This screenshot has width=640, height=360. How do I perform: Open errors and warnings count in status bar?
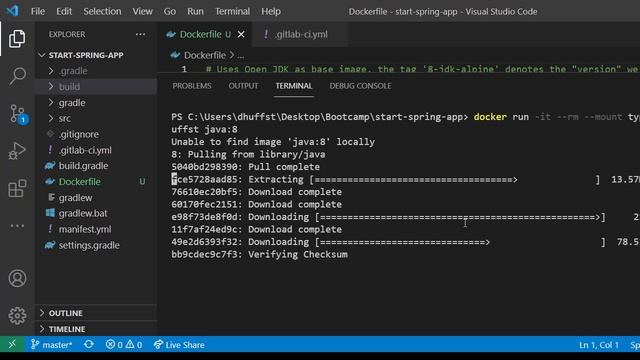tap(124, 344)
